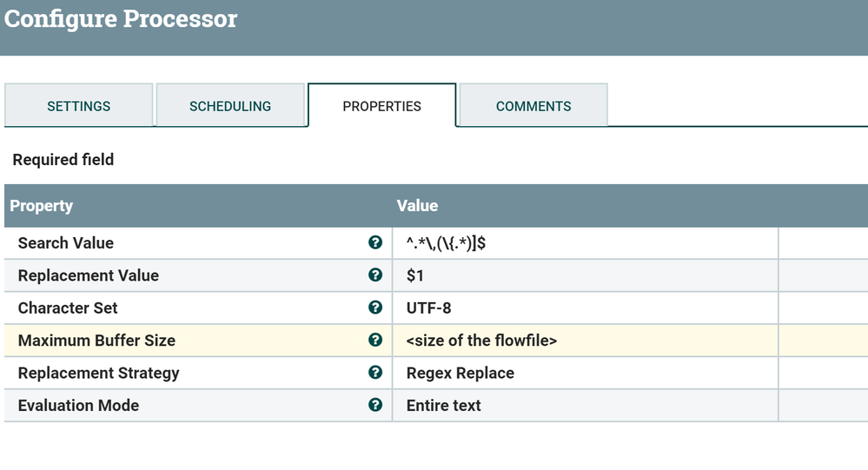Screen dimensions: 868x470
Task: Select the Properties tab
Action: tap(381, 106)
